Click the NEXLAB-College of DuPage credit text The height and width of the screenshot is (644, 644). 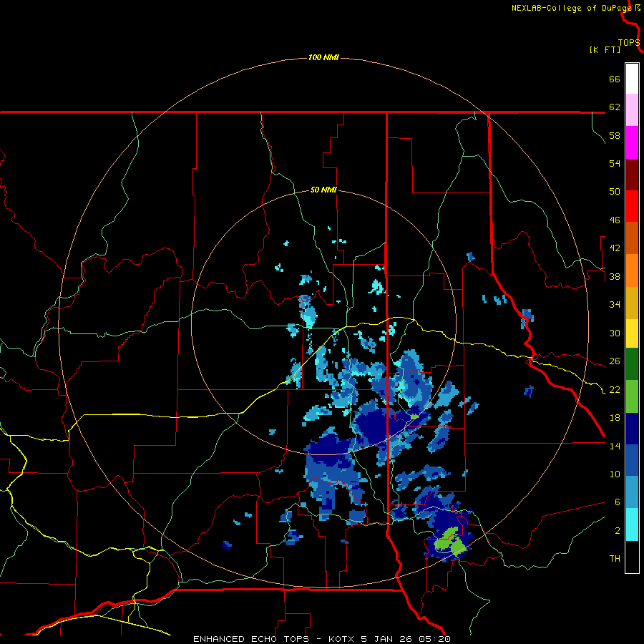pyautogui.click(x=571, y=8)
